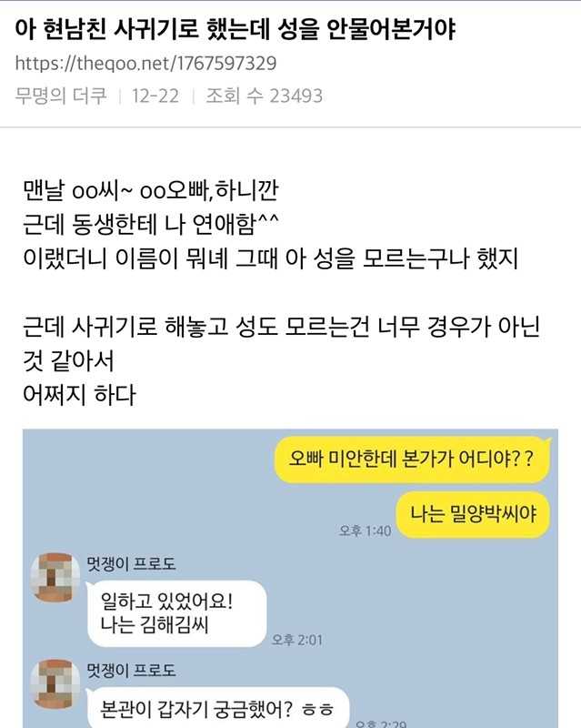Open the theqoo.net post URL link

(x=145, y=63)
